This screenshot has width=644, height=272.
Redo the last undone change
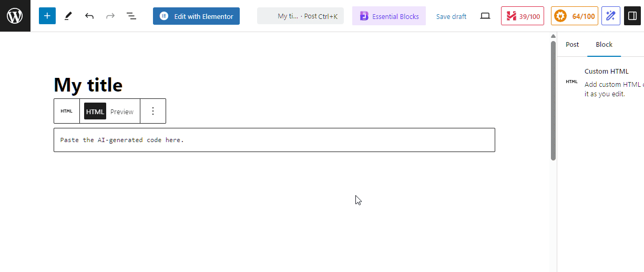(x=110, y=16)
